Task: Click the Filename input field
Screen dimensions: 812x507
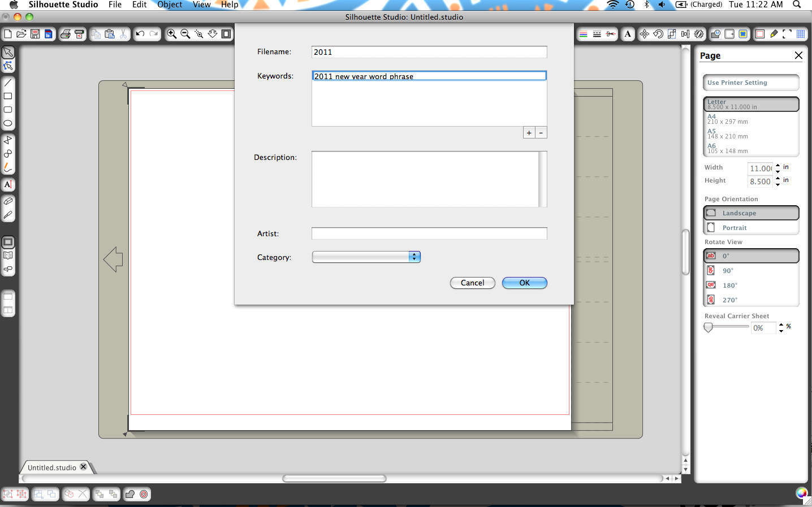Action: [x=429, y=52]
